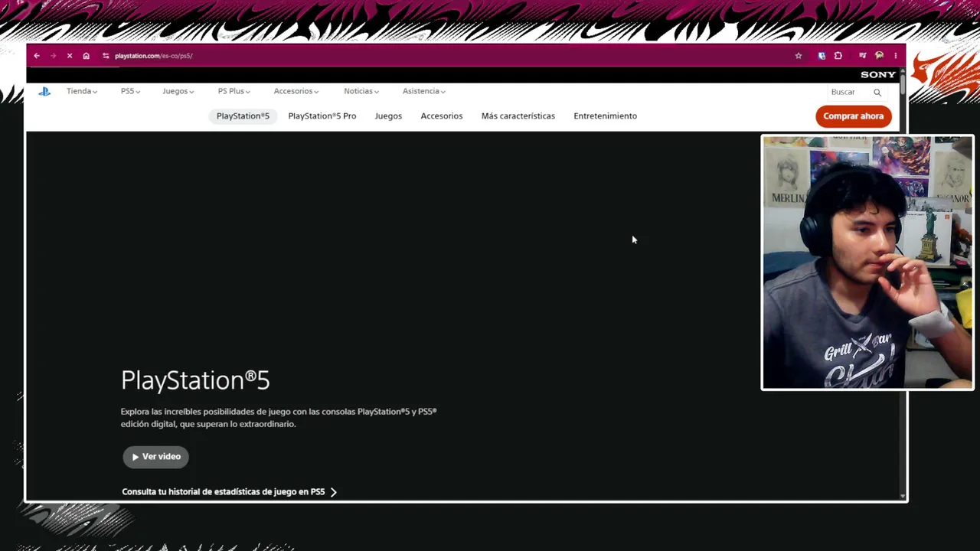Expand the Tienda dropdown menu

82,91
